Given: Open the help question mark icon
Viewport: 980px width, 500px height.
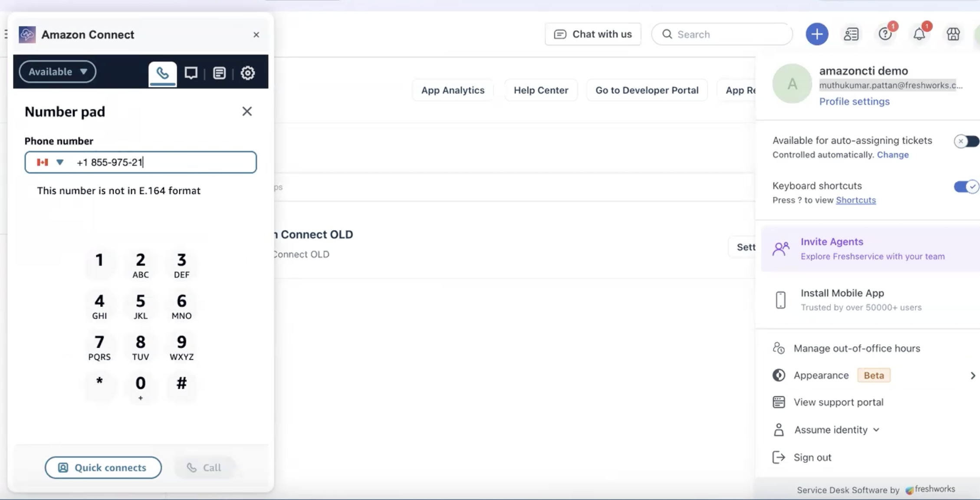Looking at the screenshot, I should click(x=885, y=34).
